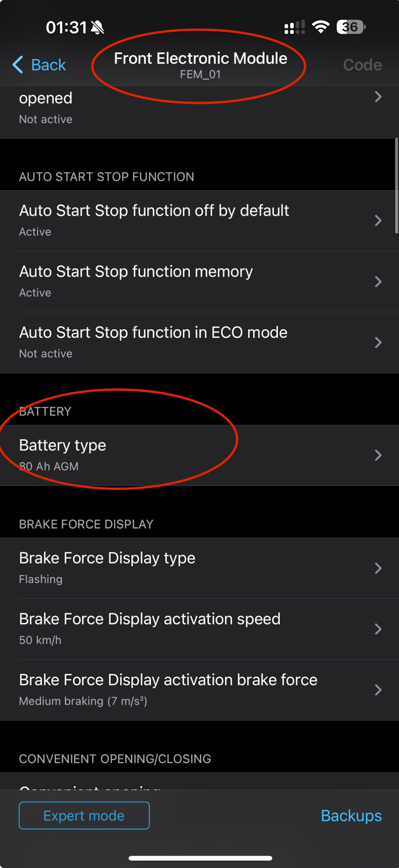Screen dimensions: 399x868
Task: Open the Battery type 80 Ah AGM setting
Action: pyautogui.click(x=199, y=454)
